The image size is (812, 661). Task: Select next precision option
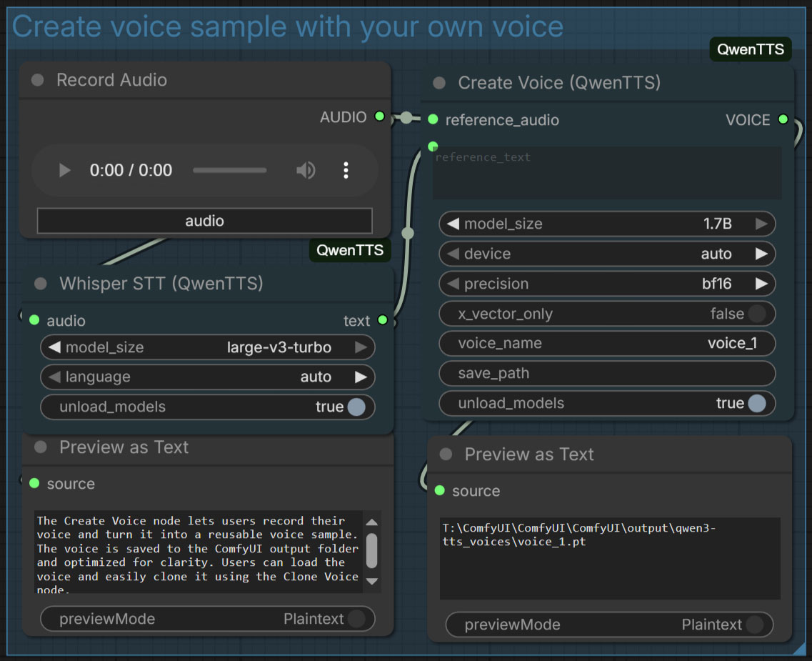click(x=761, y=284)
